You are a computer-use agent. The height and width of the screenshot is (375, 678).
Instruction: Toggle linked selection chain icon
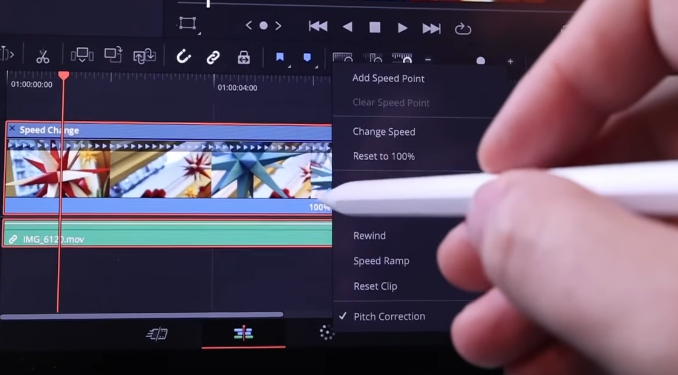pyautogui.click(x=213, y=57)
